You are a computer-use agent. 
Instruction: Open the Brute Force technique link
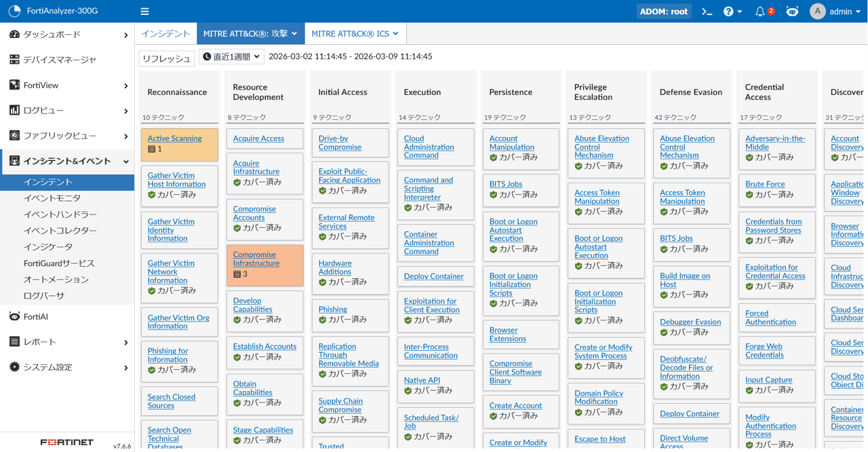[765, 184]
